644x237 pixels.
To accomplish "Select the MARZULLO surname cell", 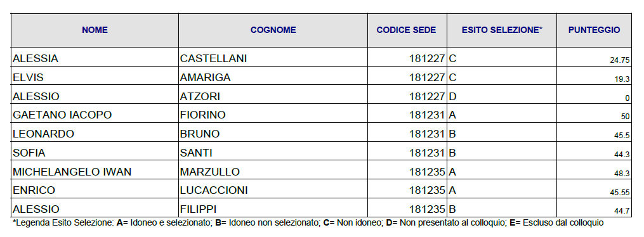I will tap(273, 170).
